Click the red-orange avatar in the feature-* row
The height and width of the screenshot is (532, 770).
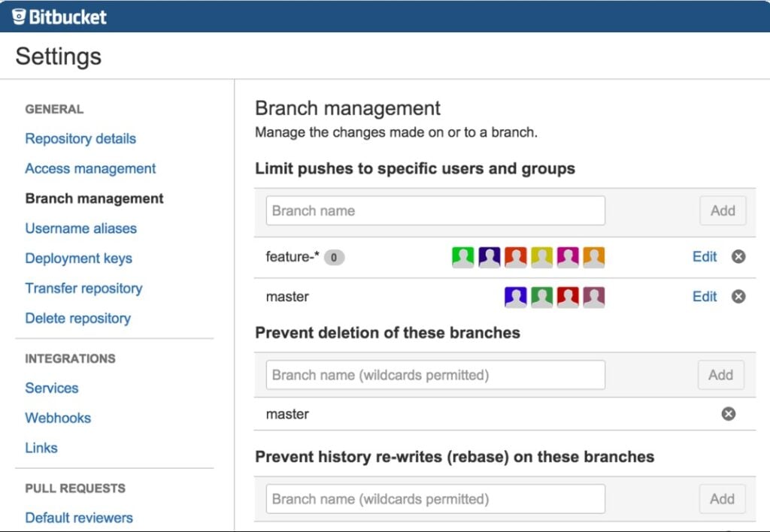click(516, 257)
